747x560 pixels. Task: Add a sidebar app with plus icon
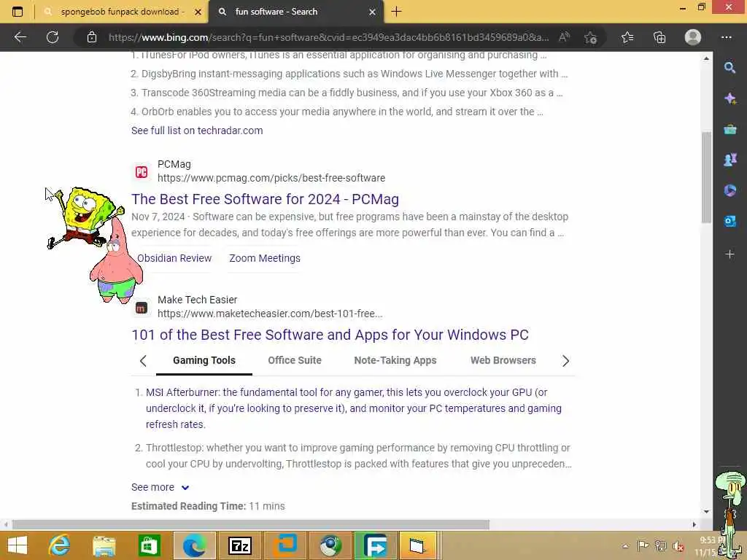pos(729,254)
